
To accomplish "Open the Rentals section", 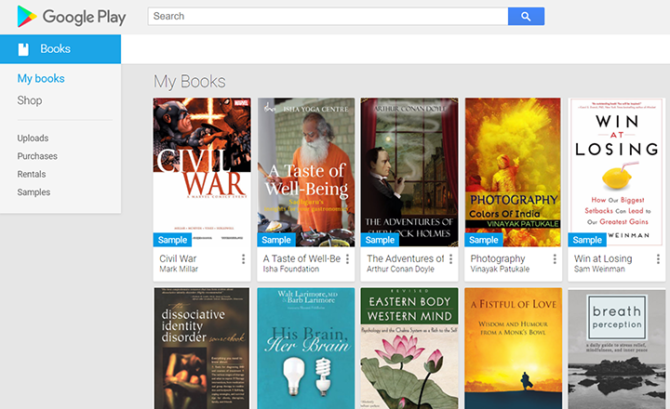I will tap(32, 174).
